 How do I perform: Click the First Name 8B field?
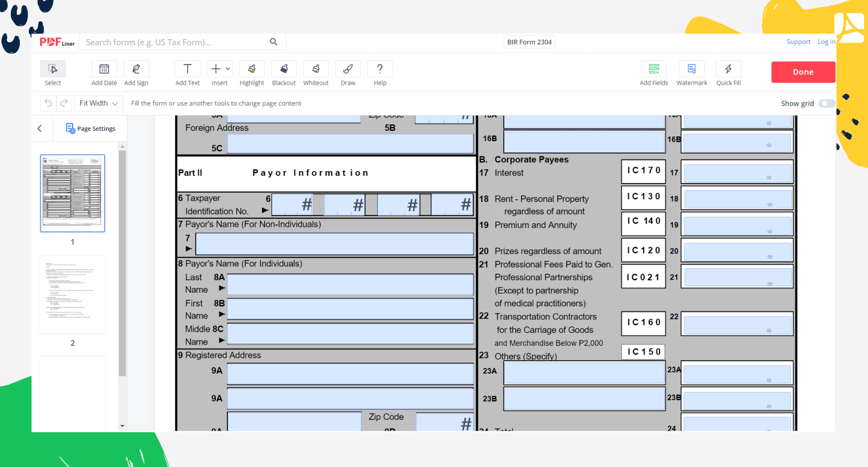[350, 309]
